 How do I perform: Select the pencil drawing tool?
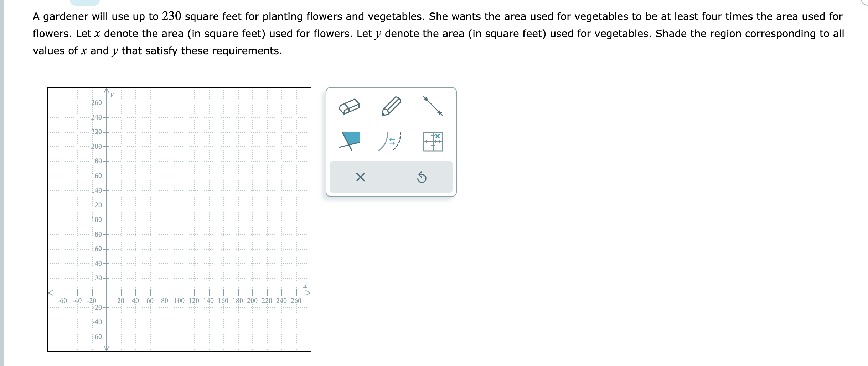pos(391,106)
